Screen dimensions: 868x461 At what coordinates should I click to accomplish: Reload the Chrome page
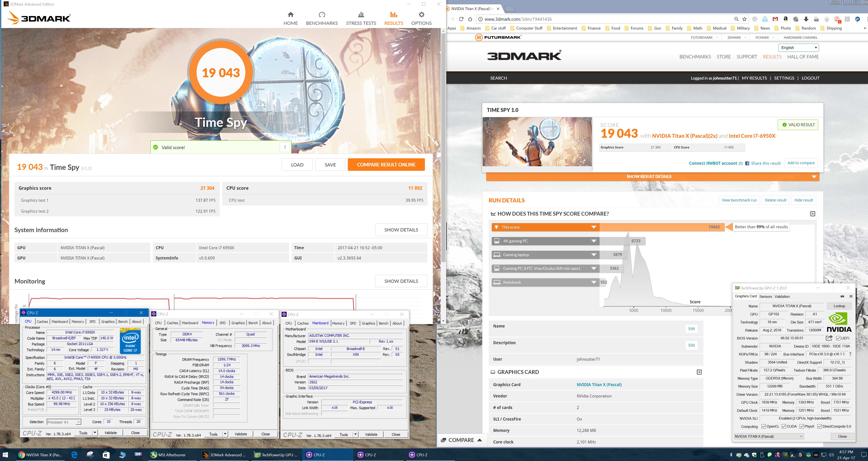click(461, 19)
